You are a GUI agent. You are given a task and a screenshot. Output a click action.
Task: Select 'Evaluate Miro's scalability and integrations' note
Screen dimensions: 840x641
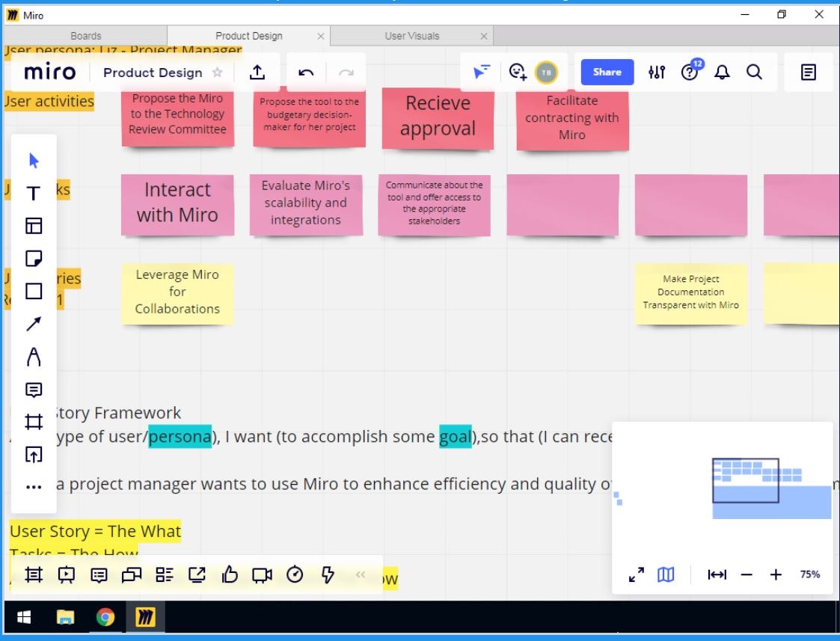point(306,204)
